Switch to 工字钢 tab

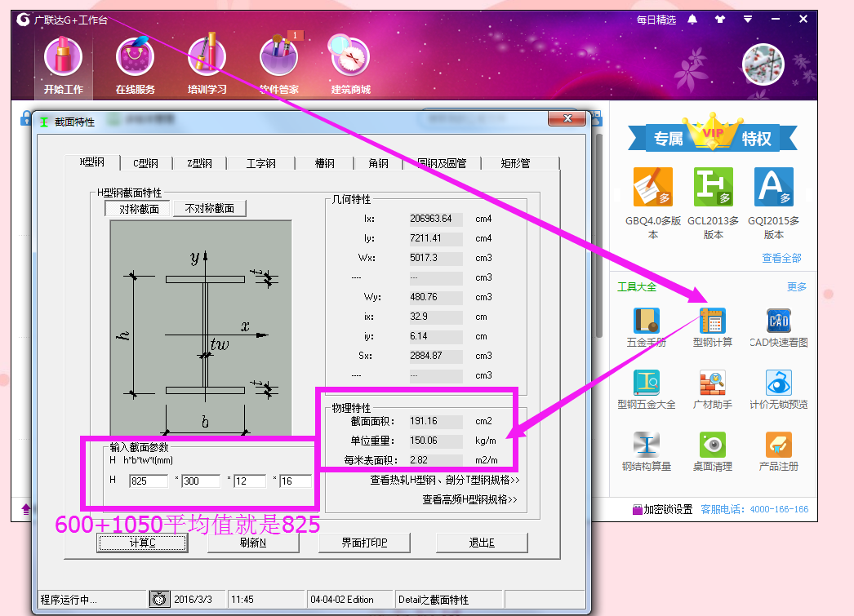click(261, 163)
